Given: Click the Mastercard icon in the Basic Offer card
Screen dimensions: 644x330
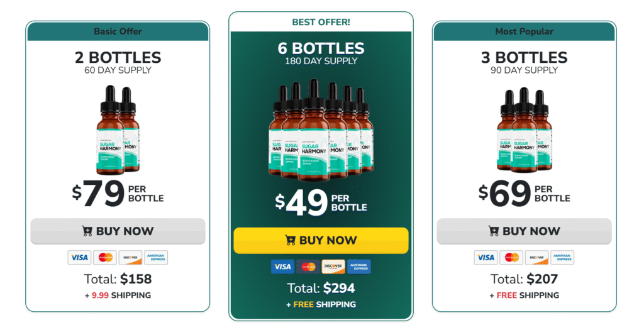Looking at the screenshot, I should click(105, 257).
